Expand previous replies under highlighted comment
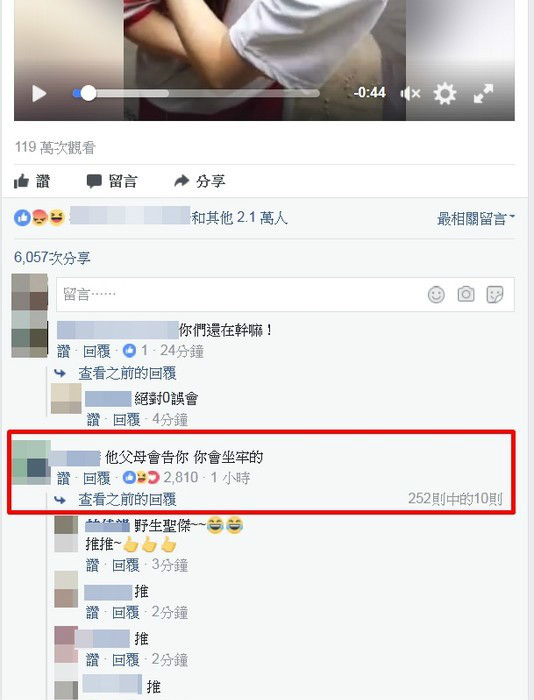This screenshot has width=534, height=700. click(127, 499)
